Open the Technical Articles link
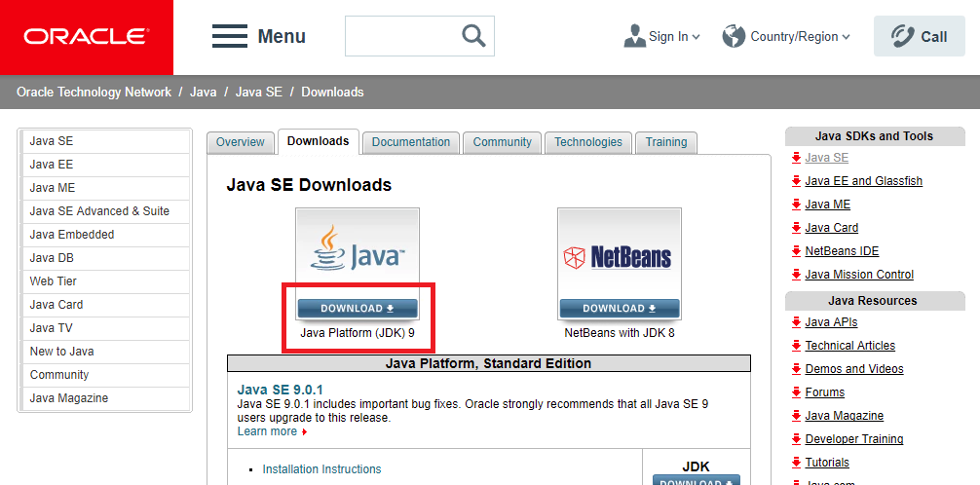 pyautogui.click(x=850, y=346)
